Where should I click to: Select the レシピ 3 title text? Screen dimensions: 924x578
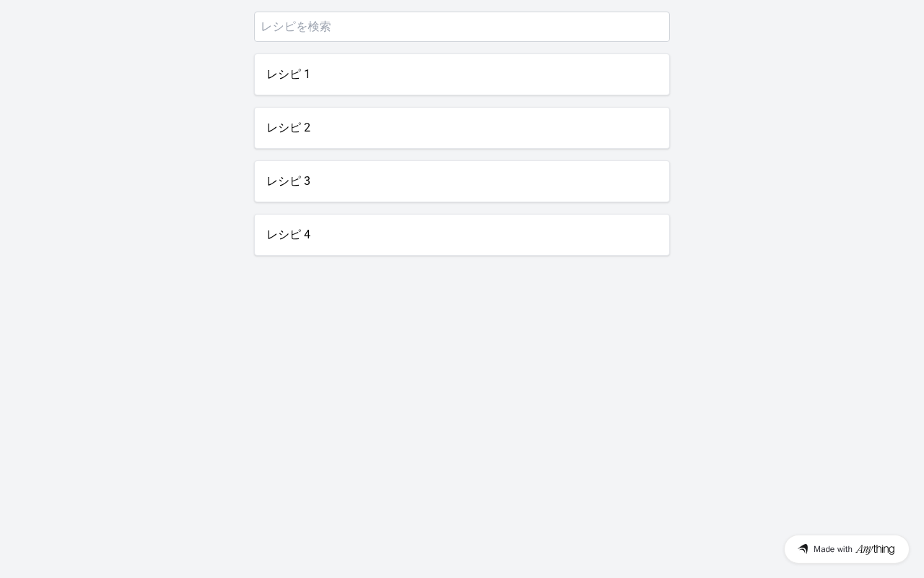tap(288, 181)
